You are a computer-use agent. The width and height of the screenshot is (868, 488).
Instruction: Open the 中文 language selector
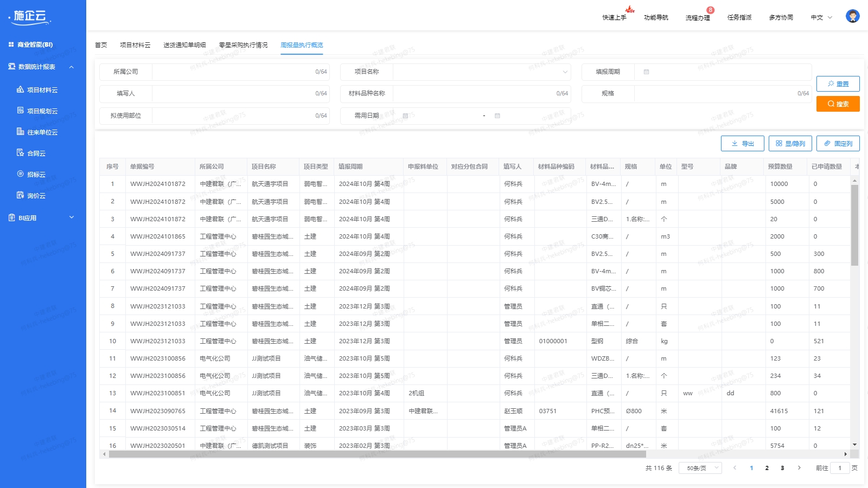tap(821, 18)
